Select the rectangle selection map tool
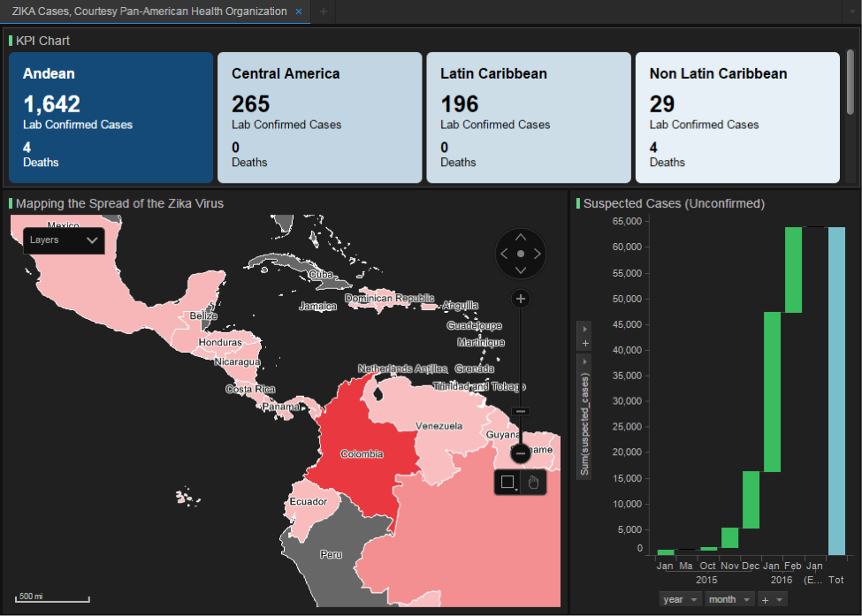862x616 pixels. click(x=507, y=483)
